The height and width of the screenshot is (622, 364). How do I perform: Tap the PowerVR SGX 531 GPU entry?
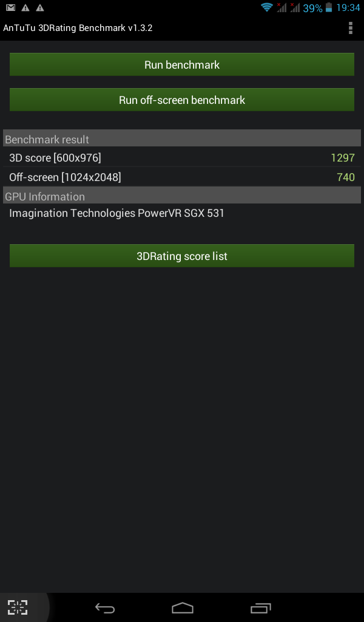tap(116, 213)
